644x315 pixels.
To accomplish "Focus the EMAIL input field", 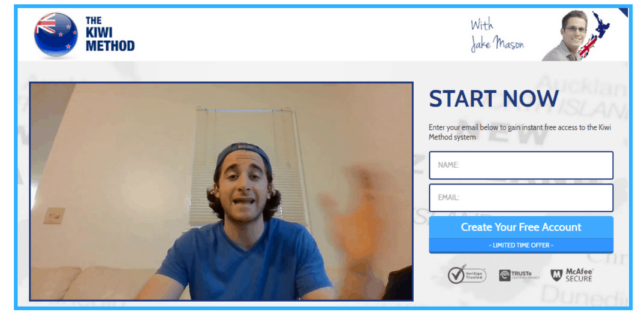I will [521, 198].
